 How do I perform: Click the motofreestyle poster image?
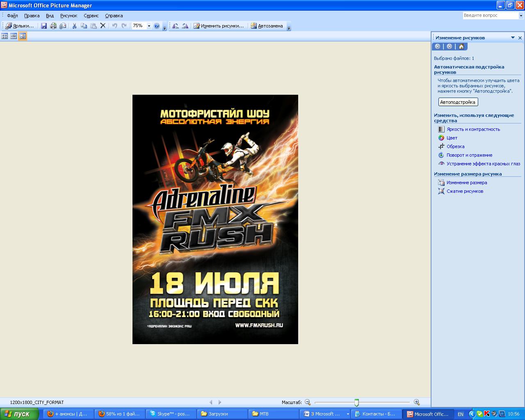click(x=215, y=219)
